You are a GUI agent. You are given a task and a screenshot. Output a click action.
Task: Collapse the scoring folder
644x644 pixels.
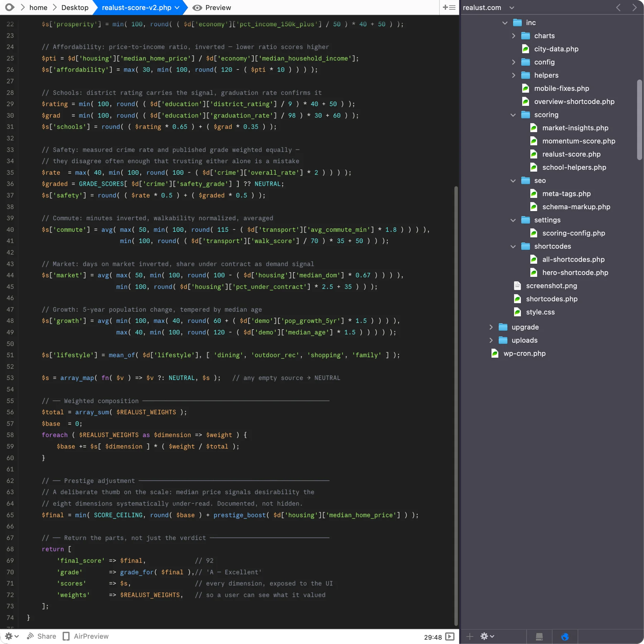513,115
